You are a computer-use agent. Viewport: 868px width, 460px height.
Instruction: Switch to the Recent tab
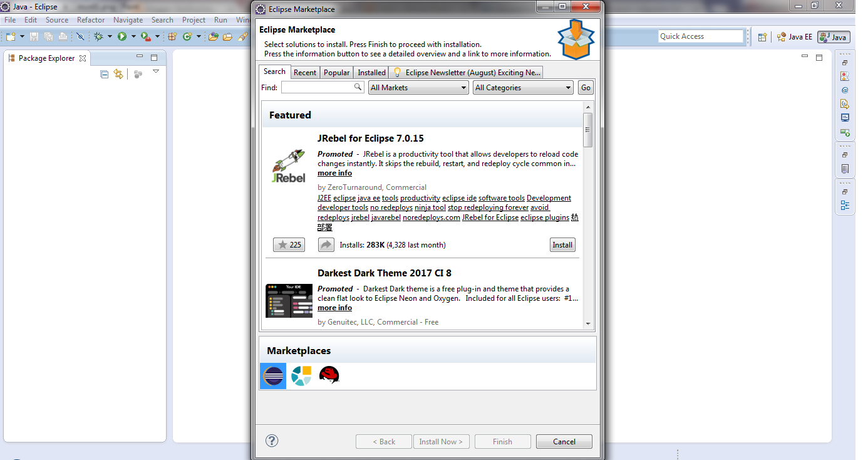(305, 72)
